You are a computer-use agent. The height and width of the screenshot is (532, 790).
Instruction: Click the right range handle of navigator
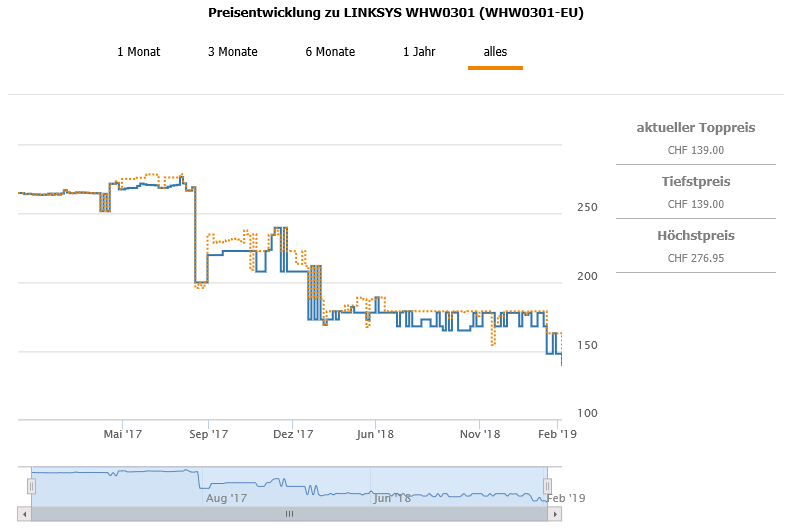pos(548,486)
